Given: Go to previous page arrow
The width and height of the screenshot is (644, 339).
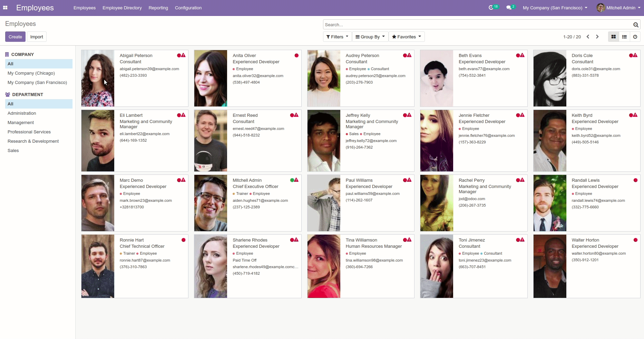Looking at the screenshot, I should click(588, 37).
